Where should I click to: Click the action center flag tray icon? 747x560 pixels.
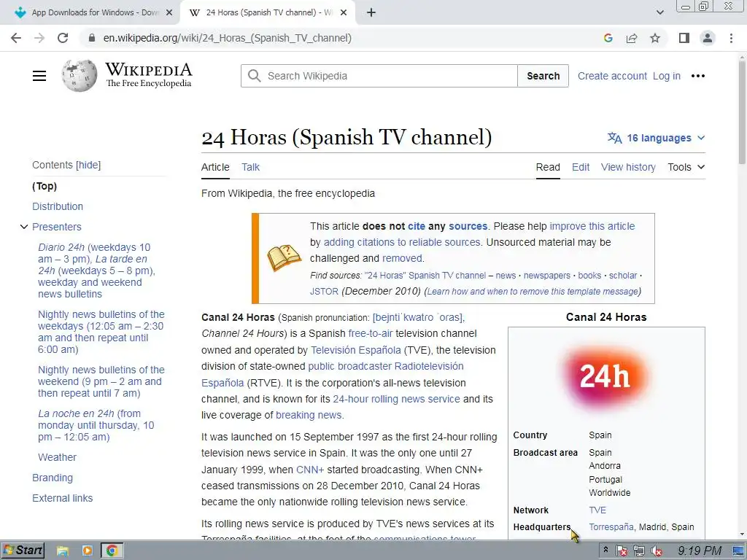[x=622, y=551]
